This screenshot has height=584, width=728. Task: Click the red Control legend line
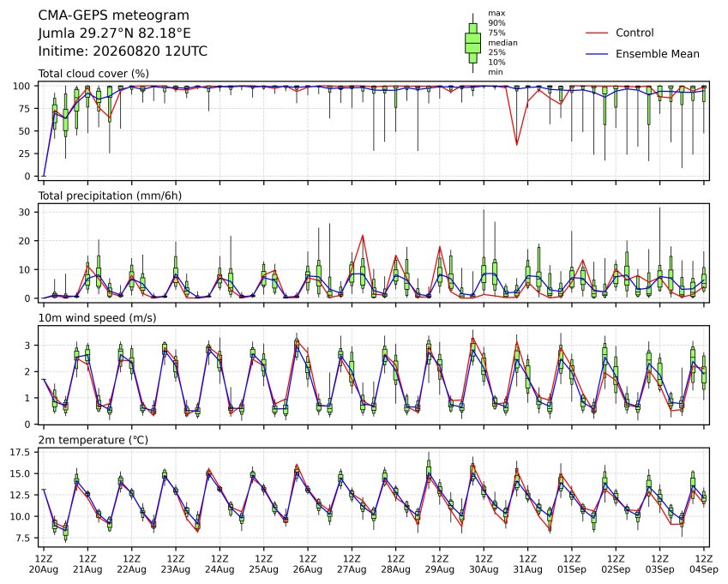597,33
